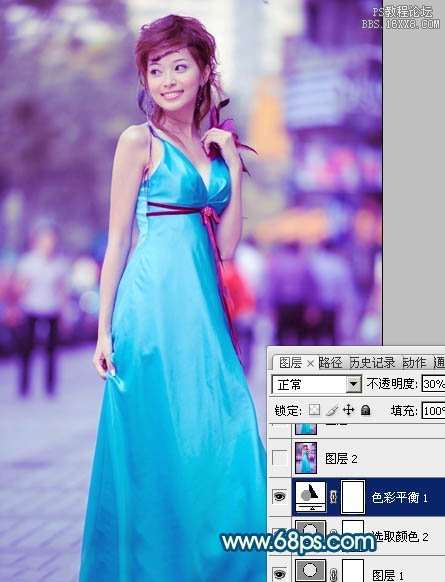Hide the 色彩平衡 1 layer
This screenshot has width=445, height=582.
pyautogui.click(x=279, y=496)
